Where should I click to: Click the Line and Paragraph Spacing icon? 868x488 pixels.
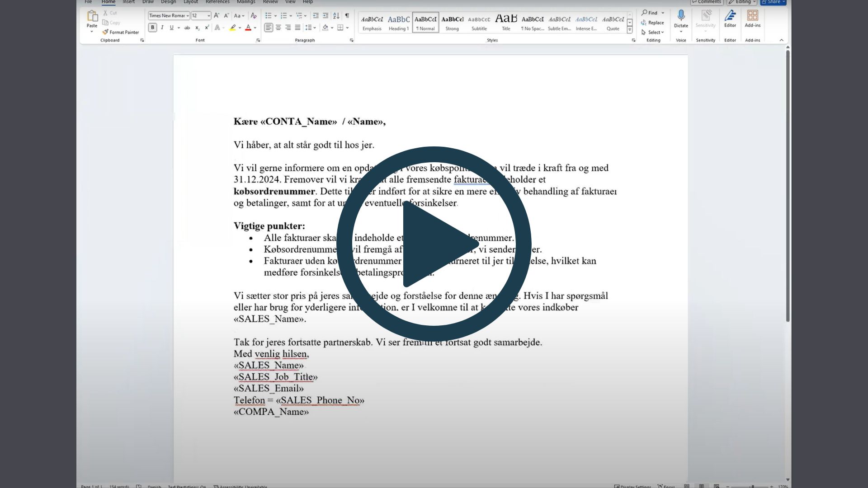click(308, 28)
